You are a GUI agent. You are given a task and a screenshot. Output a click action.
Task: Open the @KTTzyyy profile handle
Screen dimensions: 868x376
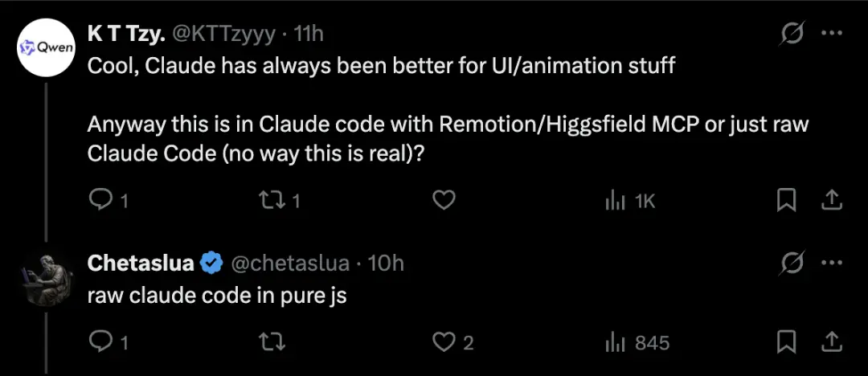tap(224, 35)
